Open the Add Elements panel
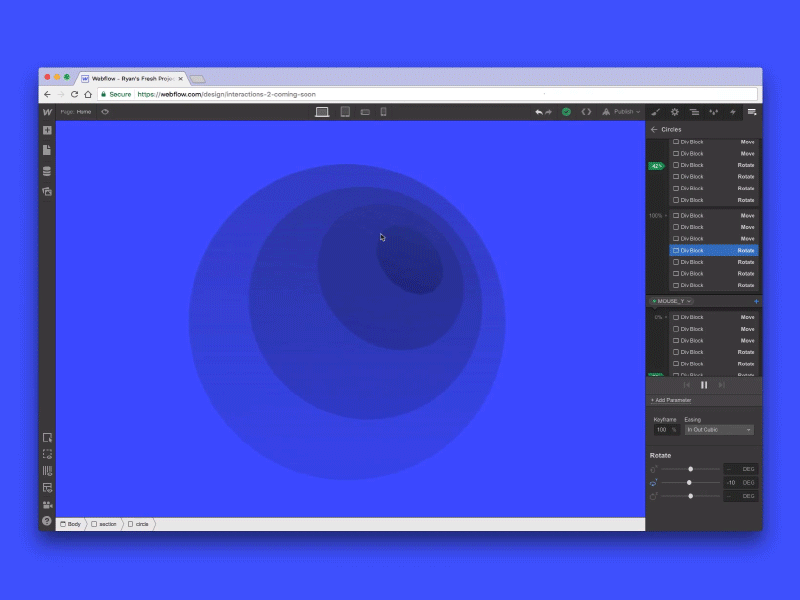Viewport: 800px width, 600px height. [x=45, y=128]
